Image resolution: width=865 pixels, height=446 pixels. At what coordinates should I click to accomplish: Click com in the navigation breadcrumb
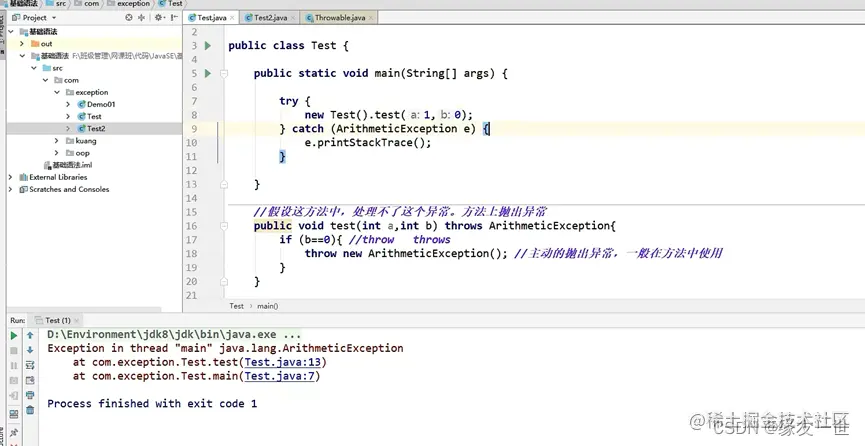point(87,3)
